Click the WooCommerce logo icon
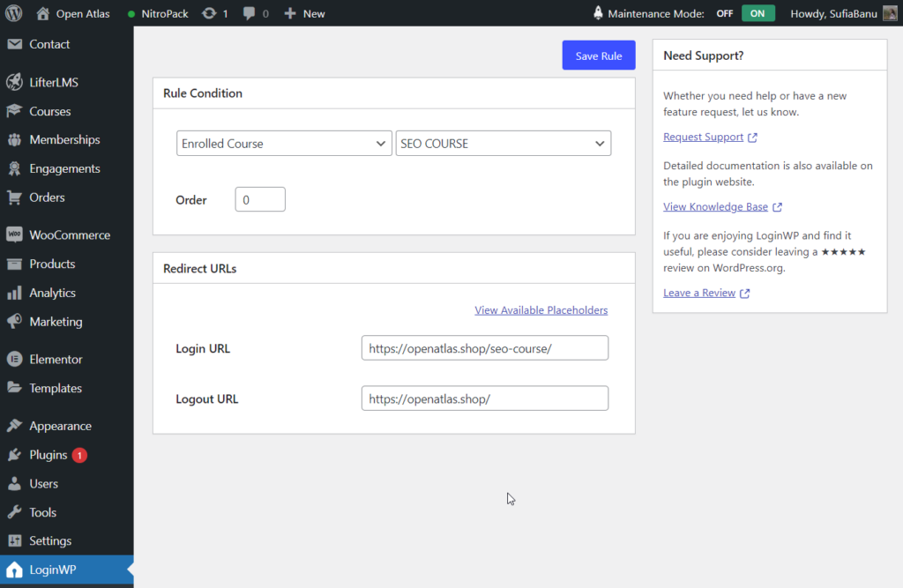Image resolution: width=903 pixels, height=588 pixels. pyautogui.click(x=14, y=234)
